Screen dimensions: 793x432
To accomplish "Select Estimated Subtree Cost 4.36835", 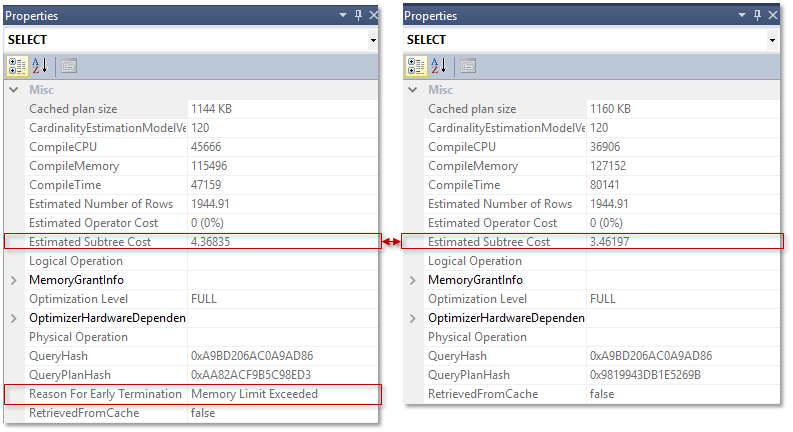I will point(210,242).
